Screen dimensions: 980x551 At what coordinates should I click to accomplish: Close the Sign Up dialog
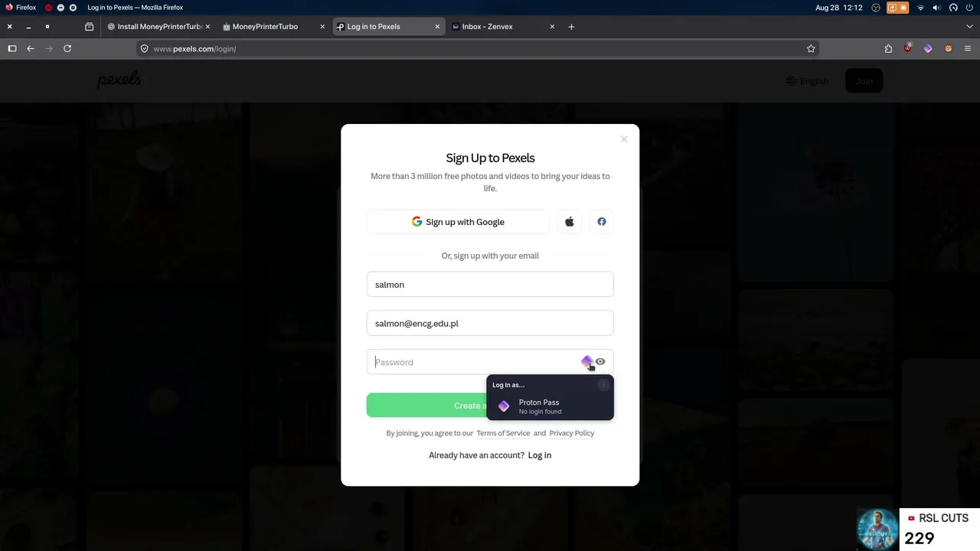coord(624,139)
